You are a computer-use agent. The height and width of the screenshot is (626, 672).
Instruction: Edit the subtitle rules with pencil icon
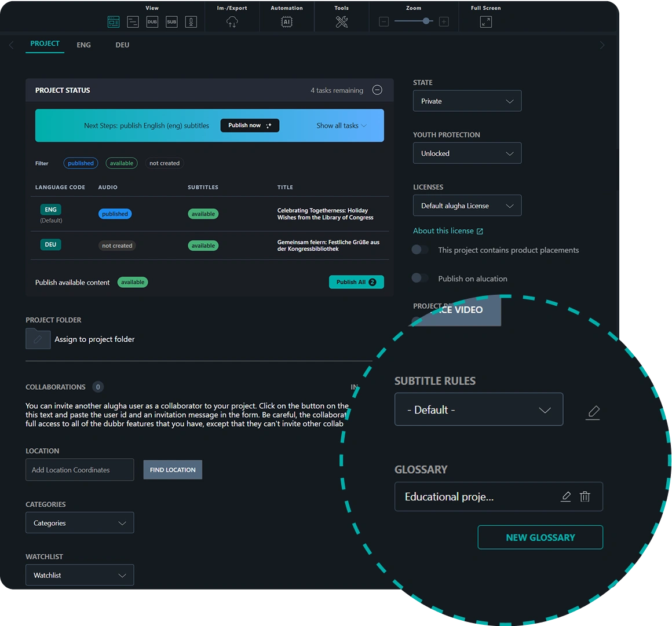pyautogui.click(x=593, y=412)
